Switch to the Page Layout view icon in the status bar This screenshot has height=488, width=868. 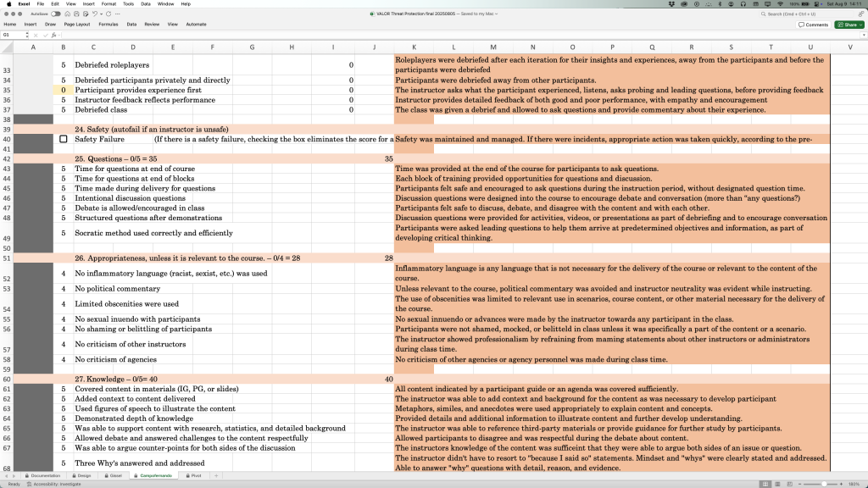777,484
